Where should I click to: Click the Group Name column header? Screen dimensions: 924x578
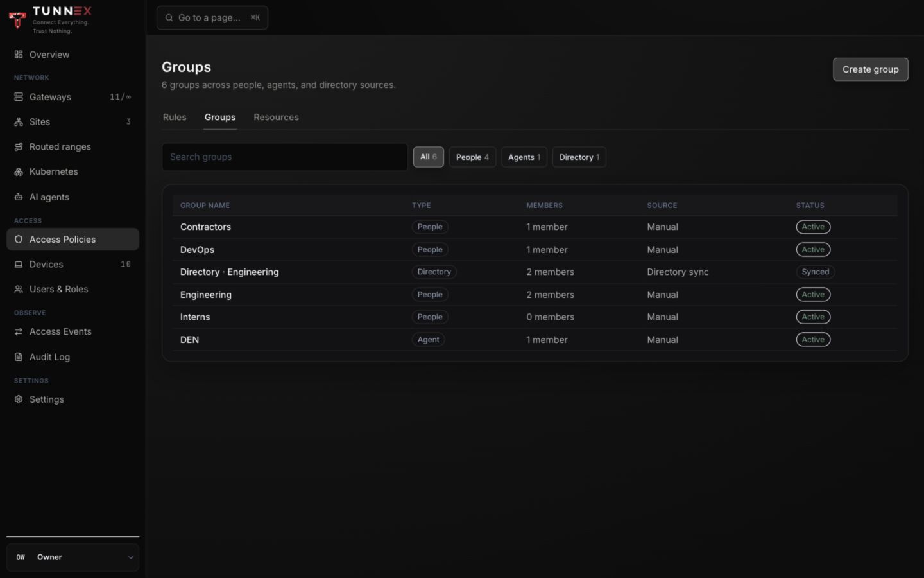coord(205,206)
